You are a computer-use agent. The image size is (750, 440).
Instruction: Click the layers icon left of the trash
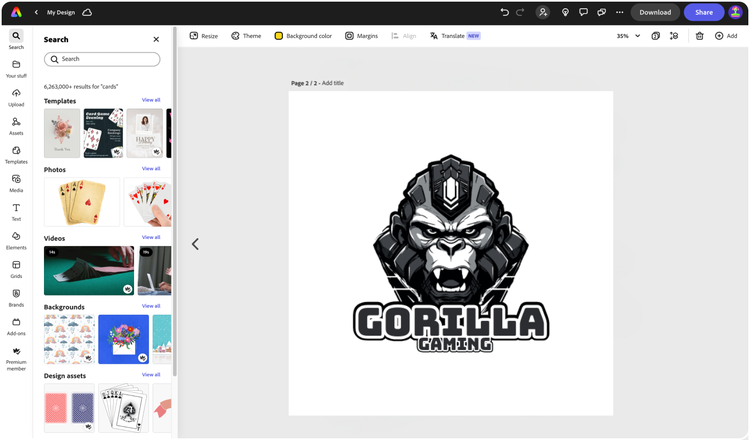674,36
